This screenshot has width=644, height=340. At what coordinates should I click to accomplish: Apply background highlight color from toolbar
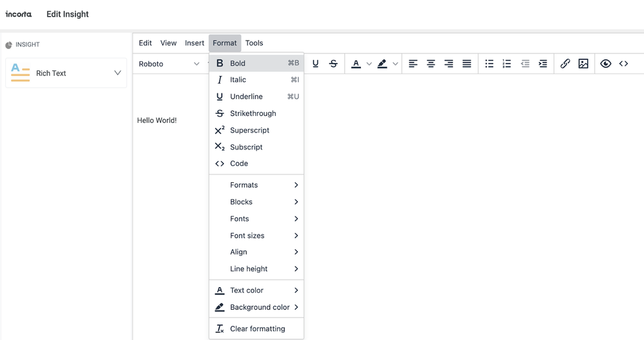382,64
